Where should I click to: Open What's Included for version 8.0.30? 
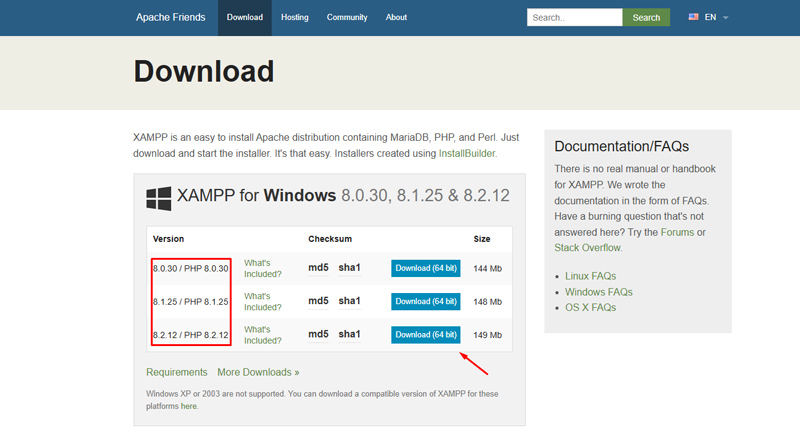(263, 268)
